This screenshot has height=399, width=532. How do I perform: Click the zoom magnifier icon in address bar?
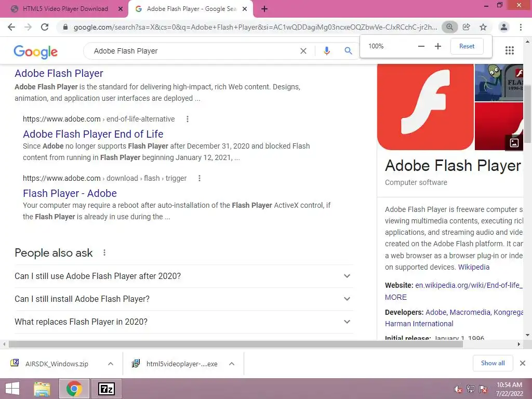pos(449,27)
